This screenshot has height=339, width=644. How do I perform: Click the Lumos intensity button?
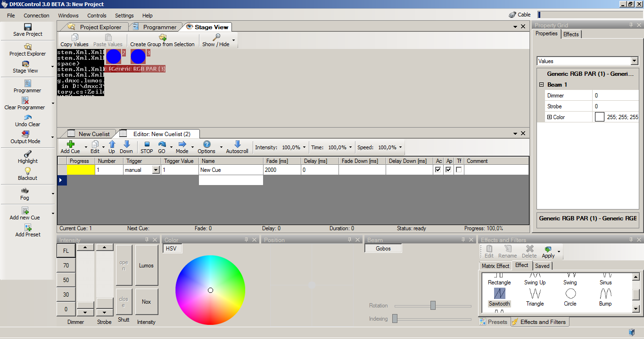coord(146,266)
